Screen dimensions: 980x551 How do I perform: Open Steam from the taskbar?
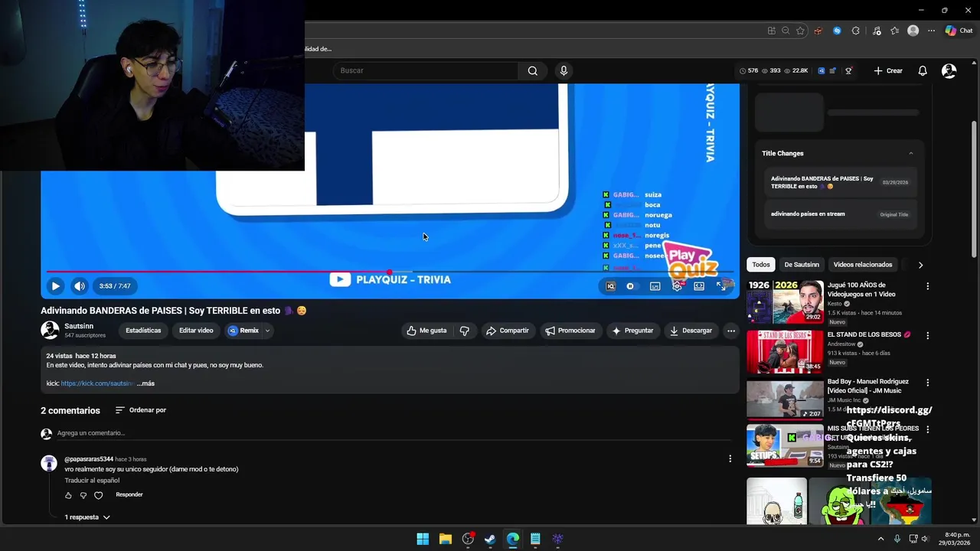[490, 539]
